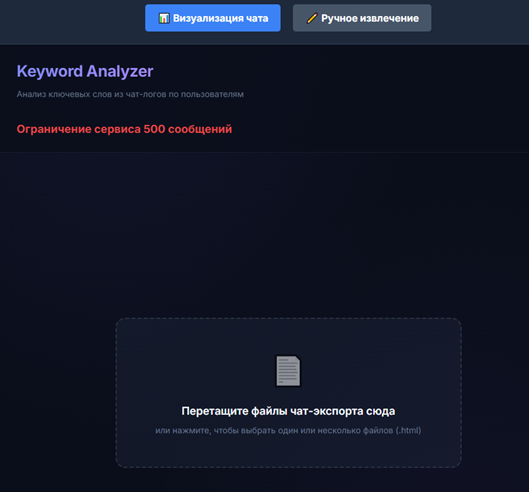529x492 pixels.
Task: Click the top navigation bar left of tabs
Action: tap(73, 22)
